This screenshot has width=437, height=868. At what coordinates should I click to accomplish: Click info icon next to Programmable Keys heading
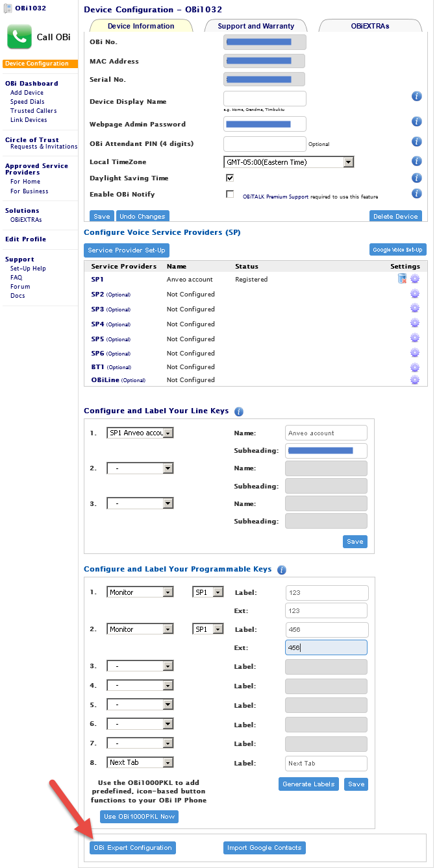tap(282, 570)
